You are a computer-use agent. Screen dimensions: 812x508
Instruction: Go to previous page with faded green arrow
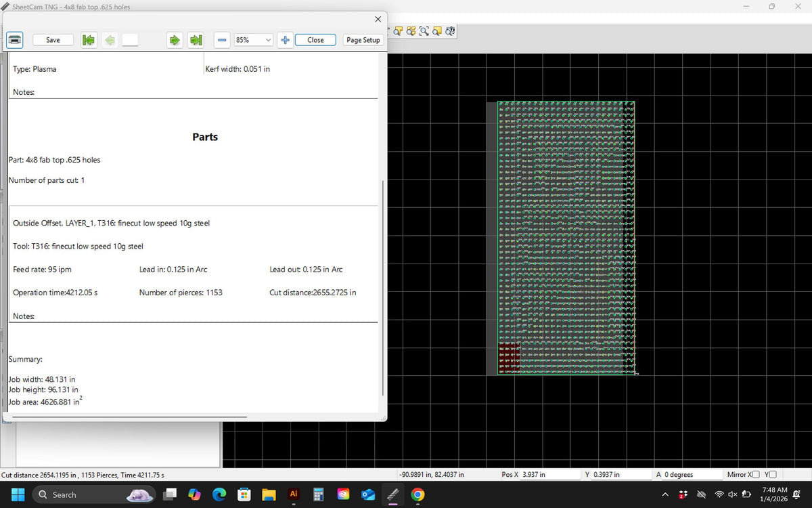109,40
